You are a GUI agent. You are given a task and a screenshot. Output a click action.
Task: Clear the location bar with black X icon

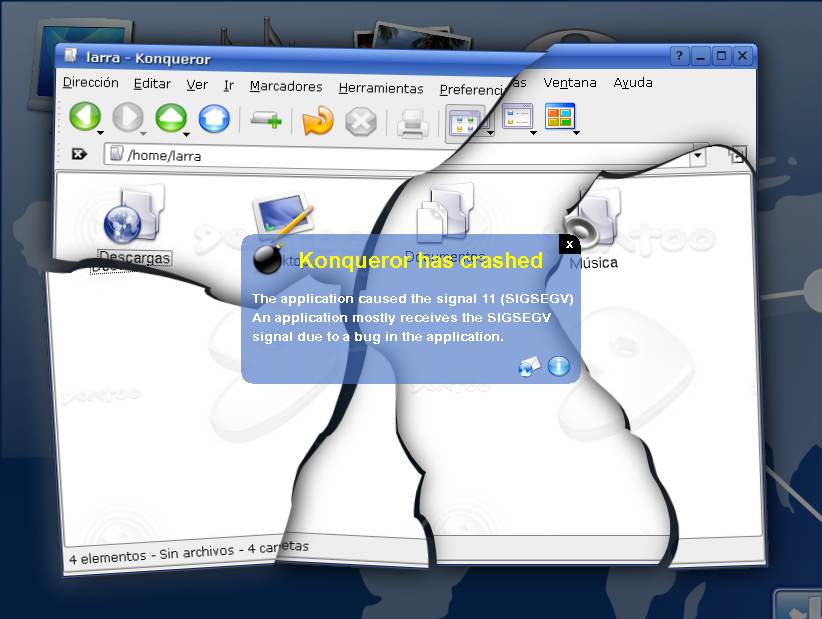pos(79,154)
